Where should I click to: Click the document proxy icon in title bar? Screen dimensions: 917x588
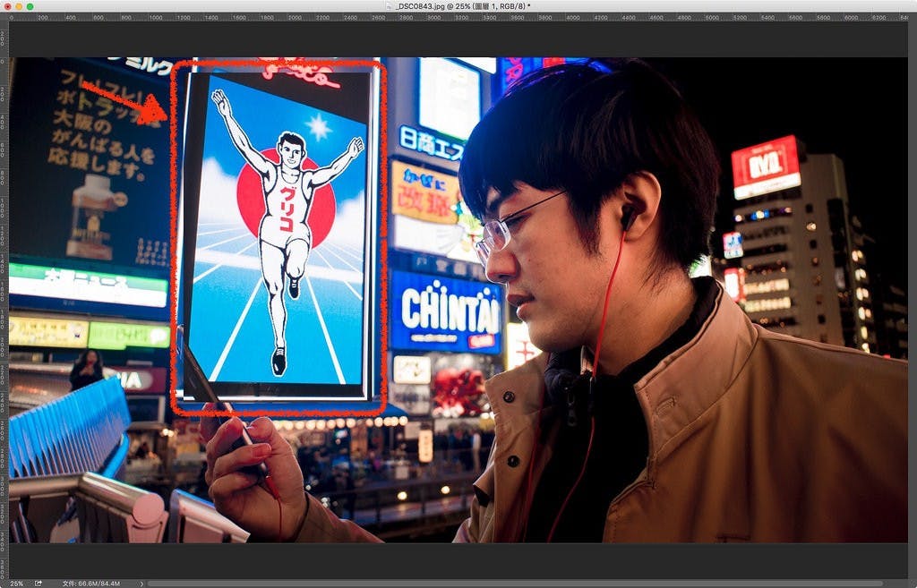(x=389, y=6)
